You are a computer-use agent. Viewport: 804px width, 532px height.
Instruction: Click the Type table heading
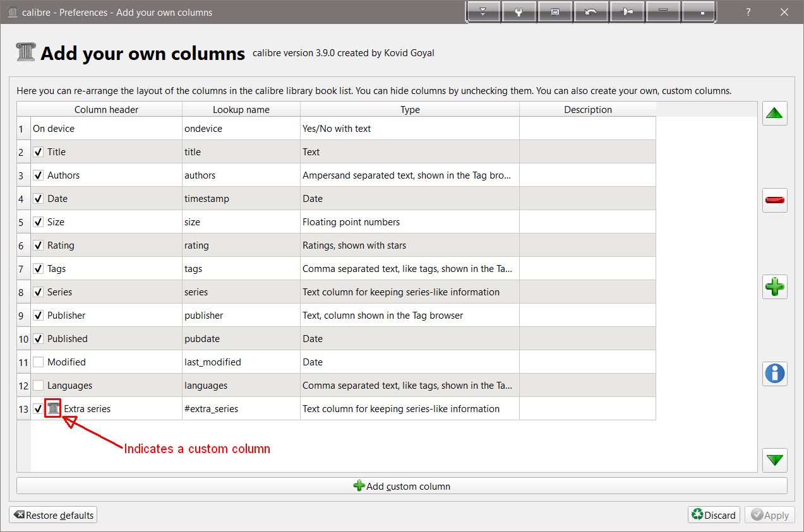pos(410,109)
